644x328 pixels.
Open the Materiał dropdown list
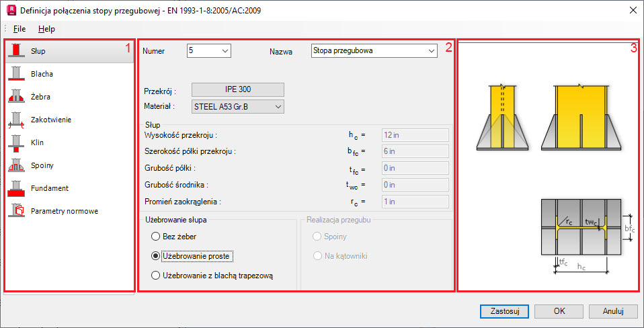(x=238, y=107)
